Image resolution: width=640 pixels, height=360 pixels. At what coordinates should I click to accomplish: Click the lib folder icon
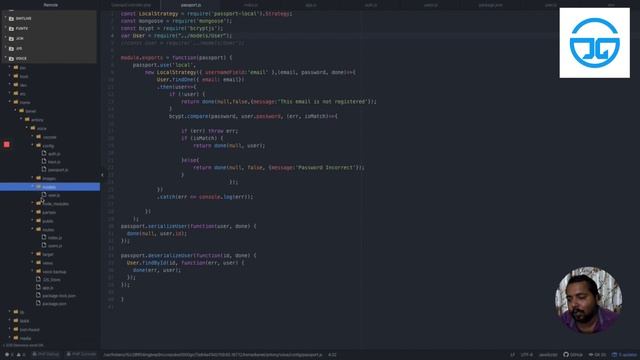coord(16,312)
